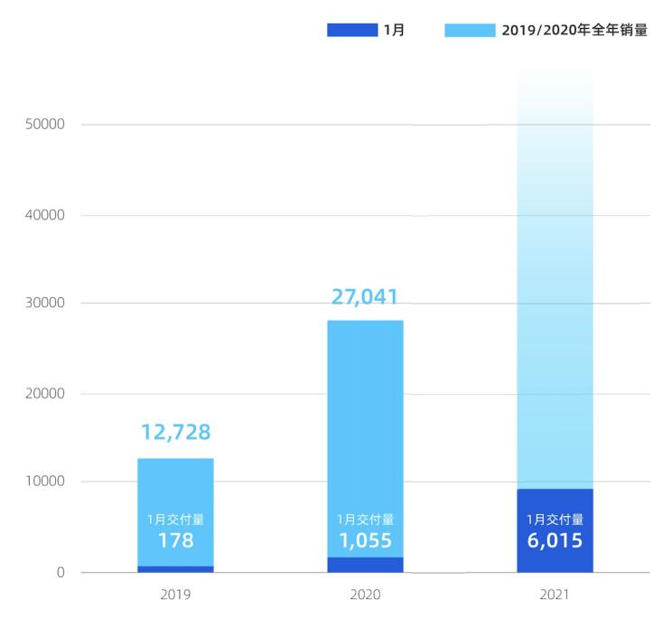Screen dimensions: 672x618
Task: Click the faded gradient bar above 2021
Action: (555, 271)
